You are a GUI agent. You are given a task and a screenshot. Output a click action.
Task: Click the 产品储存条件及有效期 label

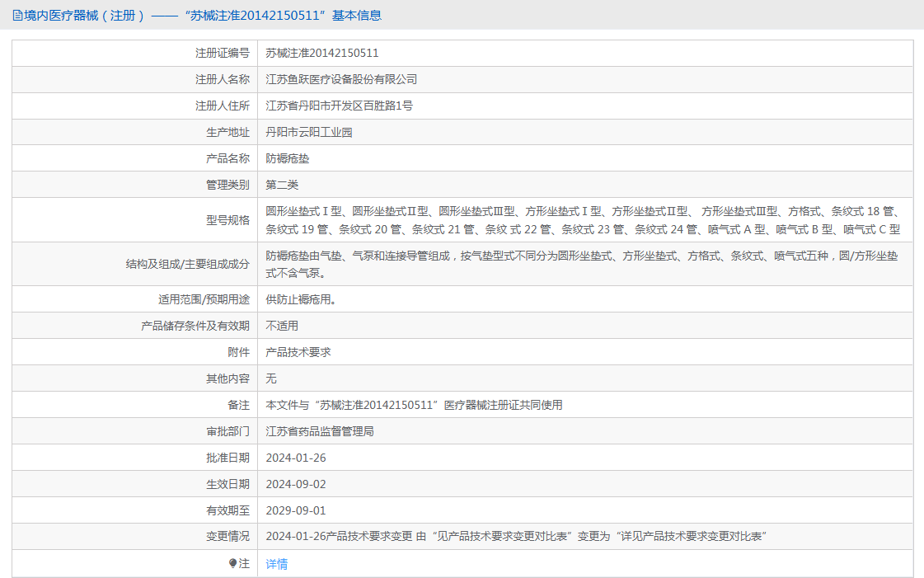(x=195, y=326)
